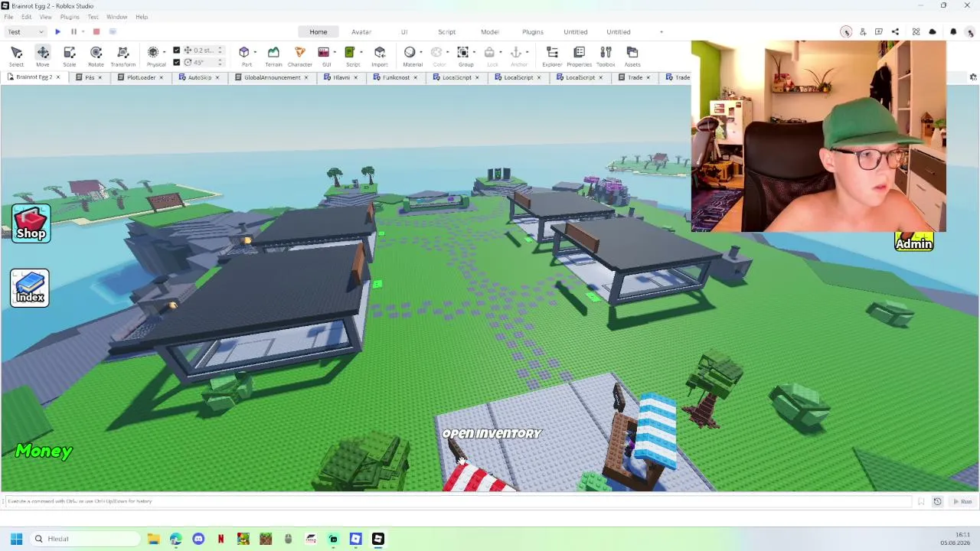
Task: Expand the Part dropdown arrow
Action: (x=255, y=53)
